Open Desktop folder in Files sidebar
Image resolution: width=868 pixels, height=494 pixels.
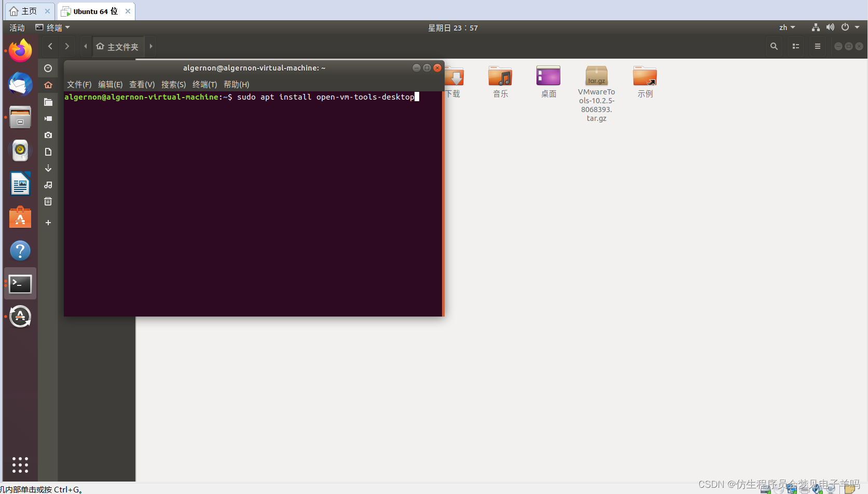(48, 102)
